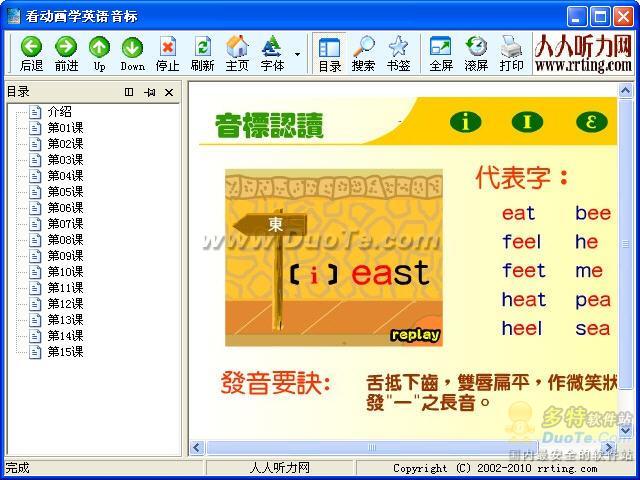Open the 书签 (Bookmarks) panel
Viewport: 640px width, 480px height.
click(398, 47)
